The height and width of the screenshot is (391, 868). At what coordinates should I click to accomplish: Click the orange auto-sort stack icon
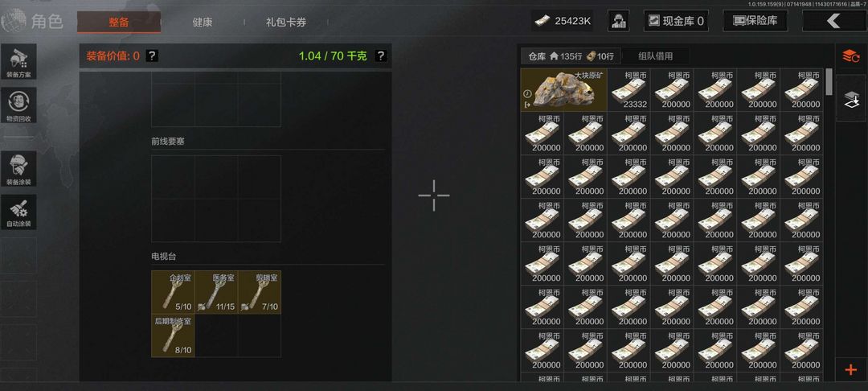point(851,56)
